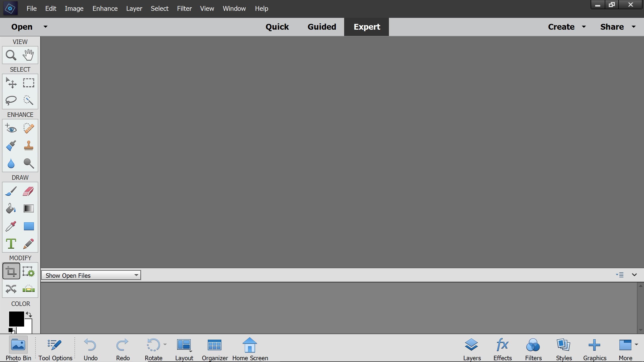
Task: Select the Straighten tool
Action: [x=28, y=289]
